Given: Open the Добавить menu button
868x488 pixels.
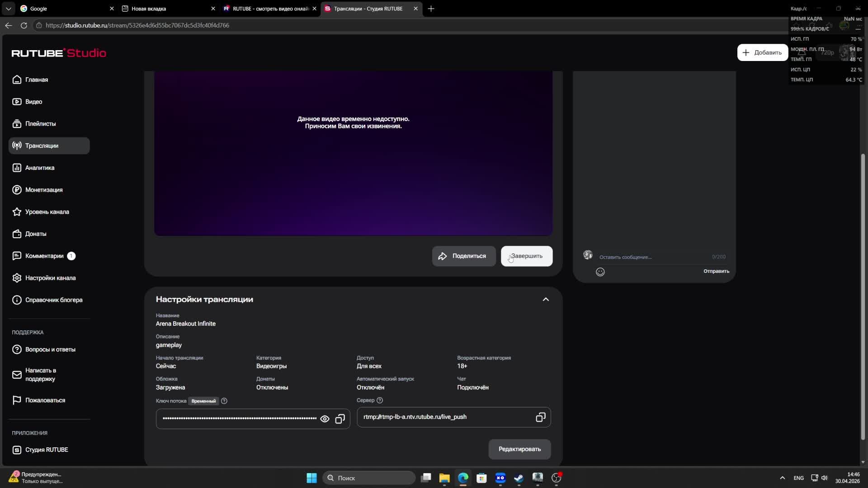Looking at the screenshot, I should (762, 52).
